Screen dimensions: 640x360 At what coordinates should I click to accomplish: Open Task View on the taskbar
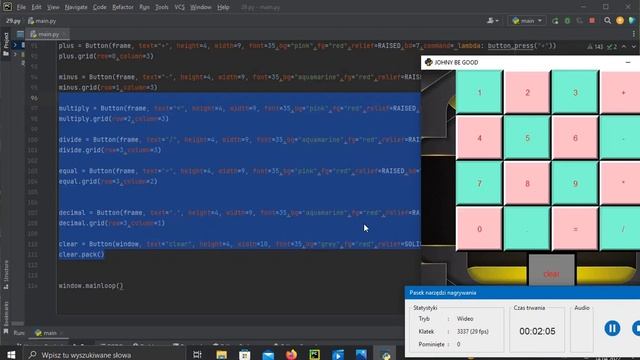point(197,355)
